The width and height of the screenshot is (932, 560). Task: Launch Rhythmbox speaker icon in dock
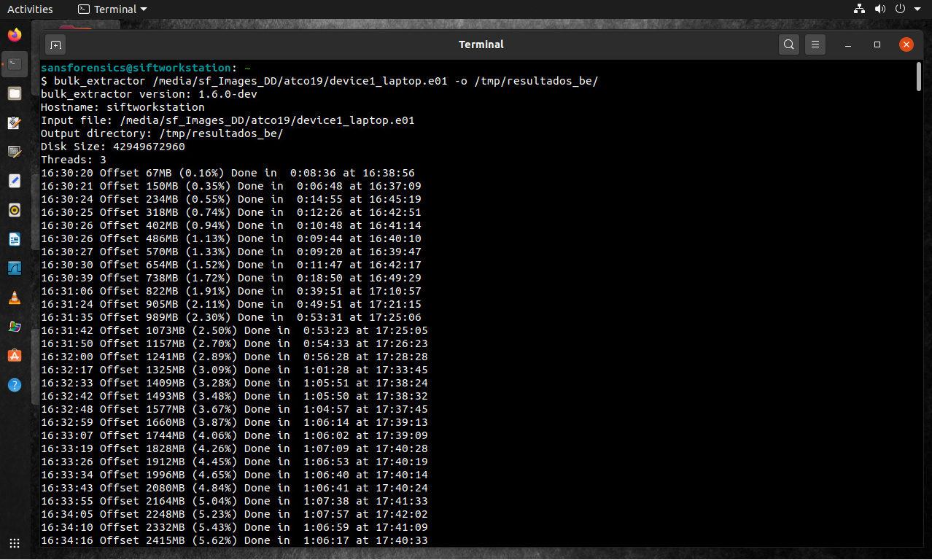(15, 210)
